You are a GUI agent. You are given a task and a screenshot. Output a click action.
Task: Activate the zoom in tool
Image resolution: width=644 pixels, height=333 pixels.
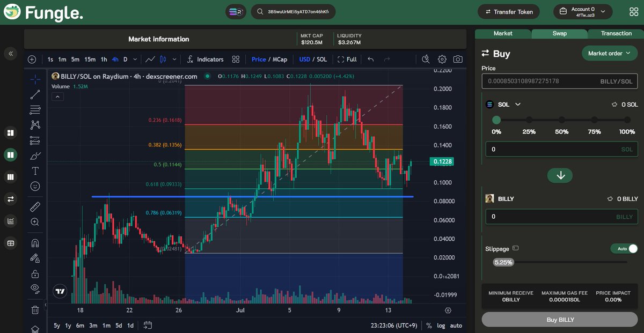(x=35, y=222)
